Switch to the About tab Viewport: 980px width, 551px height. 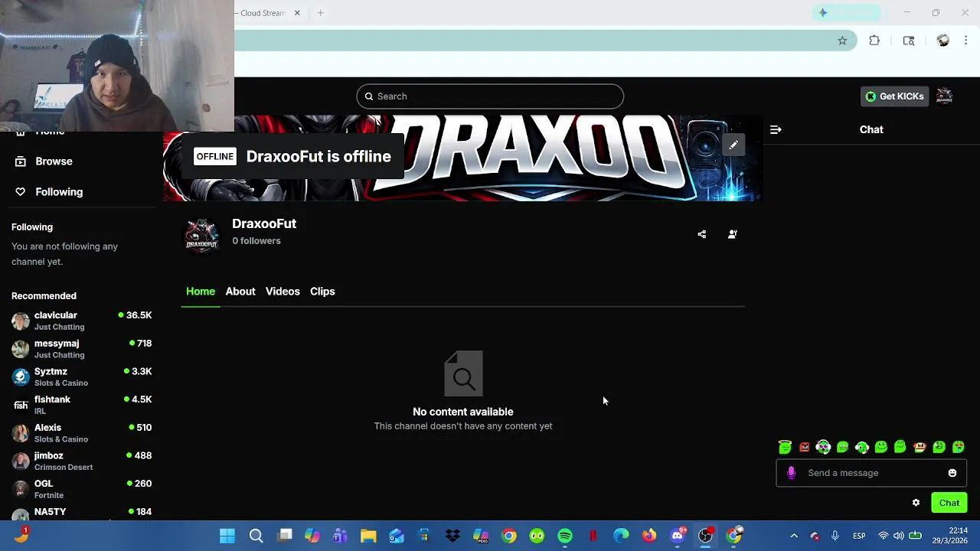tap(240, 292)
